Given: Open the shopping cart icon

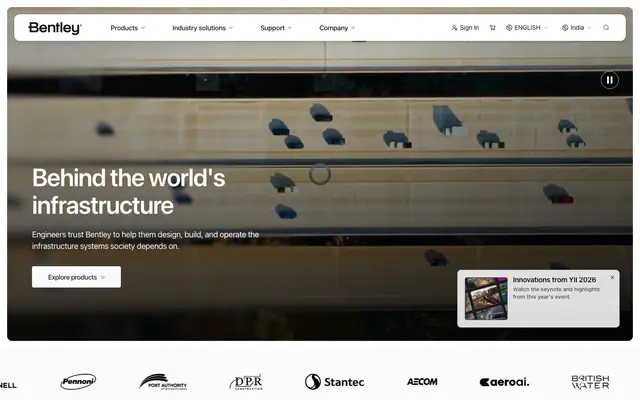Looking at the screenshot, I should (493, 28).
